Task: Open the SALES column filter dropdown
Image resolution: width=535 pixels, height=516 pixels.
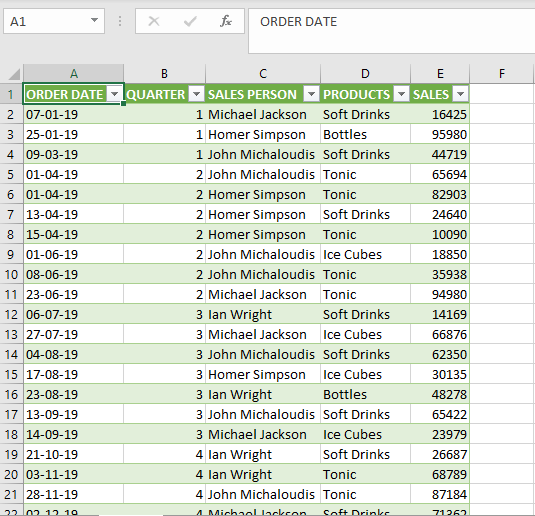Action: pos(460,94)
